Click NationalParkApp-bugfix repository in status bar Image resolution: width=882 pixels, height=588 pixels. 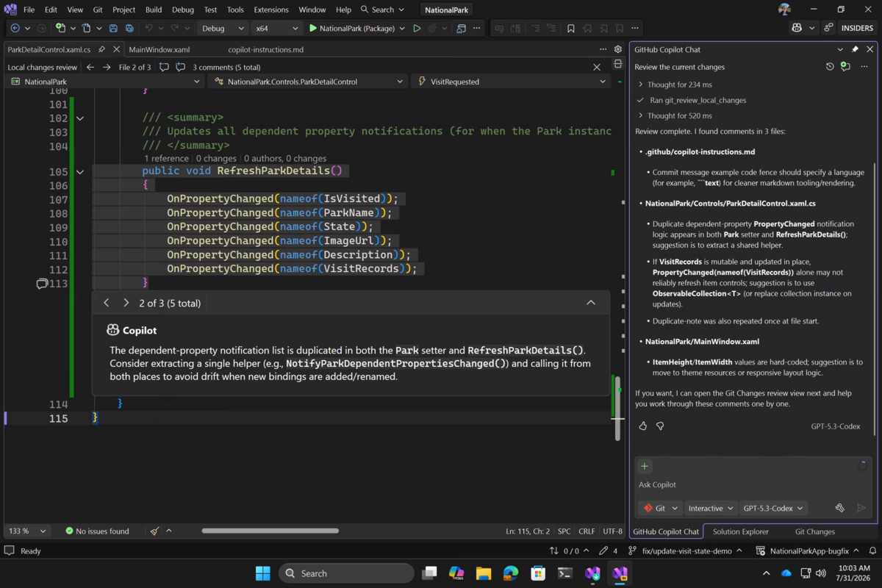point(808,551)
